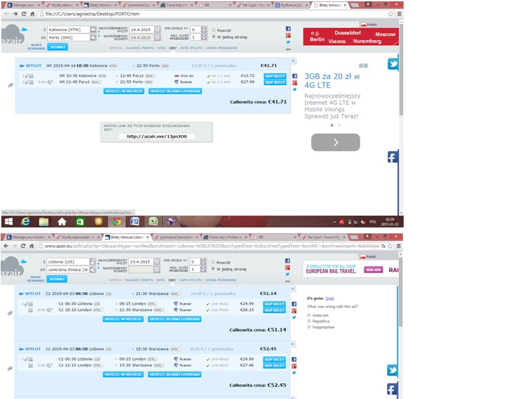Increase max przesiadek in the Lizbona search
532x399 pixels.
pyautogui.click(x=203, y=268)
